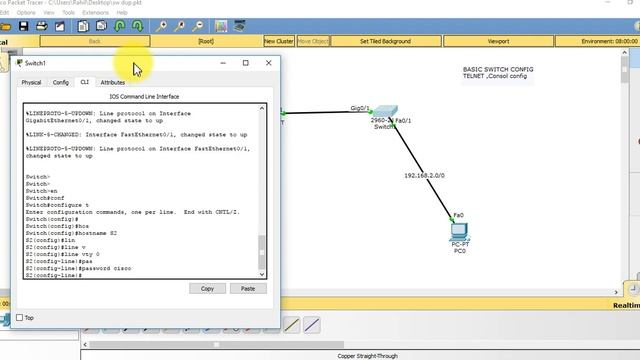Reset zoom with the middle magnifier icon
This screenshot has width=640, height=360.
179,27
